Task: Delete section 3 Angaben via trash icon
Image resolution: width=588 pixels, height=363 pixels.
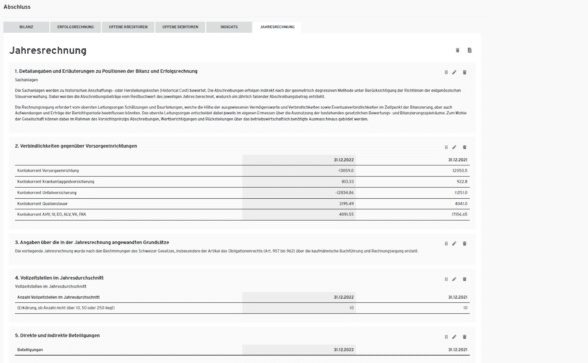Action: click(x=464, y=244)
